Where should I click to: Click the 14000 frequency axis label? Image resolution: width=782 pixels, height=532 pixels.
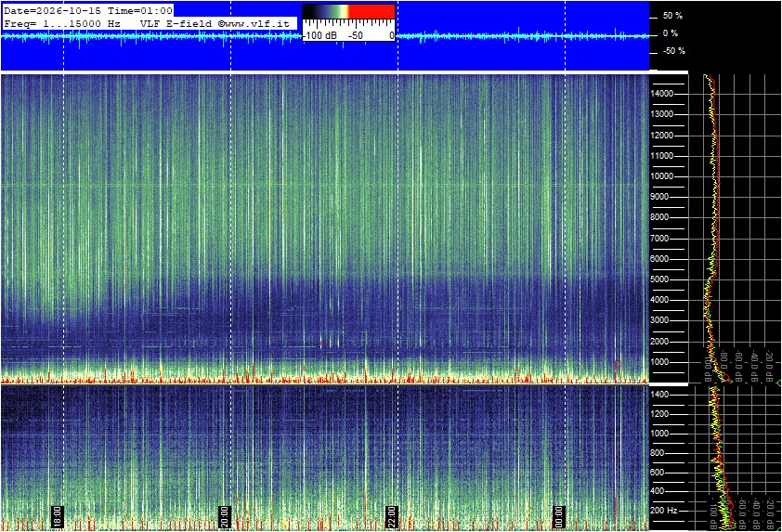tap(662, 94)
